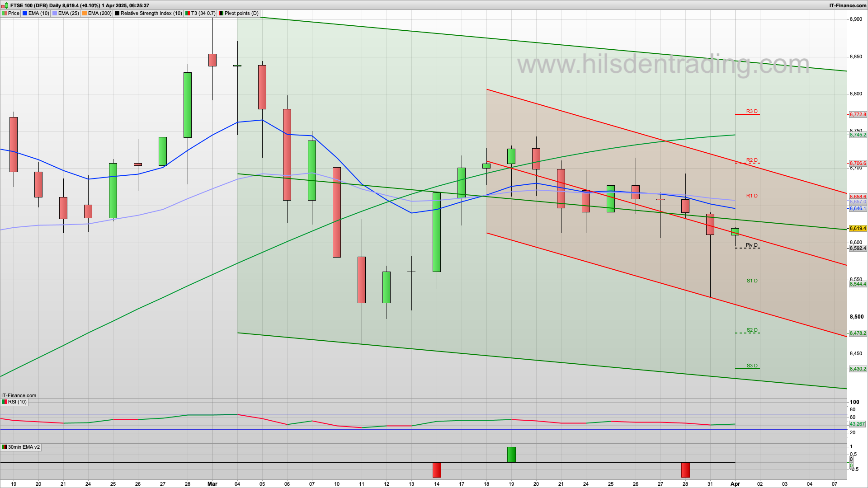Click the lilac EMA (25) legend swatch

(55, 13)
